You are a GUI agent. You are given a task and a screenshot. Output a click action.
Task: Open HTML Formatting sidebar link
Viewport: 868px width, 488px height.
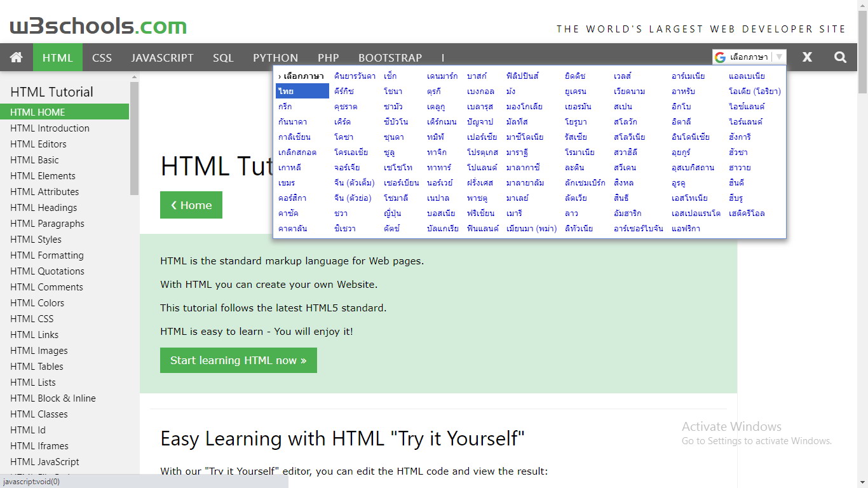coord(47,255)
